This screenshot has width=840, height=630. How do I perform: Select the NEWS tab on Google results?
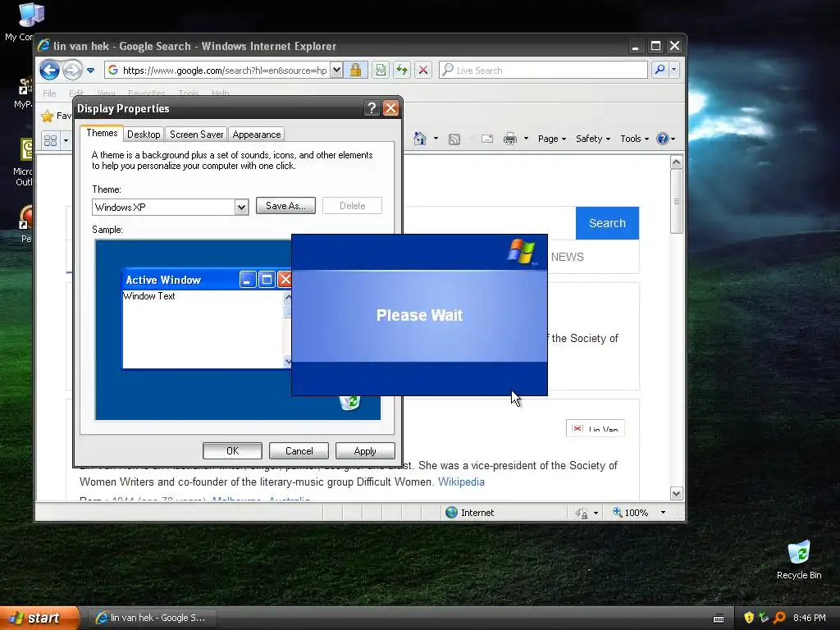coord(568,257)
